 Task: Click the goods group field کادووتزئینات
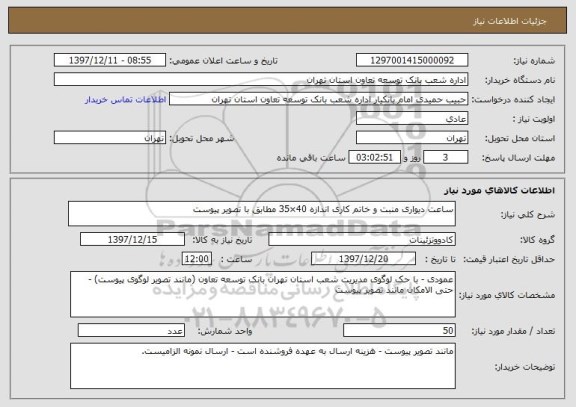(362, 239)
